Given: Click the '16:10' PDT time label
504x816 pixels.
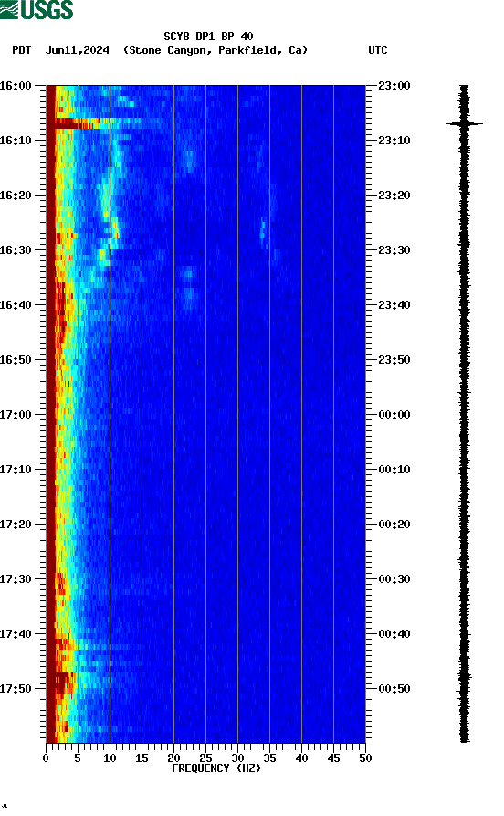Looking at the screenshot, I should pos(16,141).
